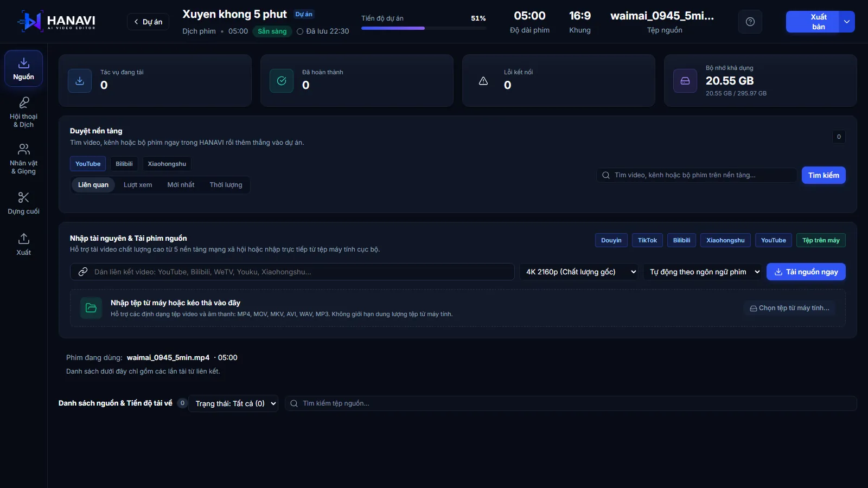The width and height of the screenshot is (868, 488).
Task: Switch to the Xiaohongshu browse tab
Action: coord(167,164)
